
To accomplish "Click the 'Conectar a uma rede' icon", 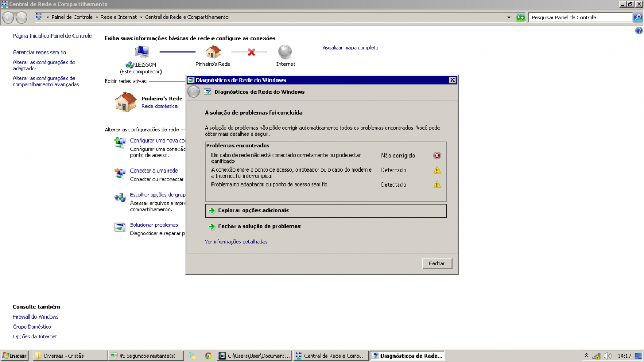I will 120,173.
